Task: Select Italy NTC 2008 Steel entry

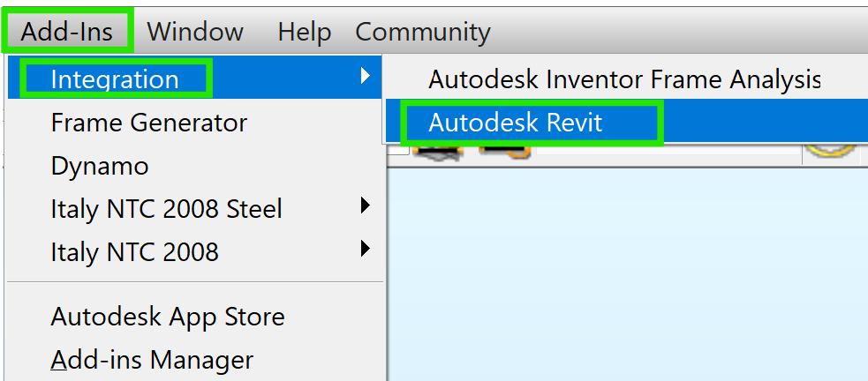Action: pyautogui.click(x=195, y=208)
